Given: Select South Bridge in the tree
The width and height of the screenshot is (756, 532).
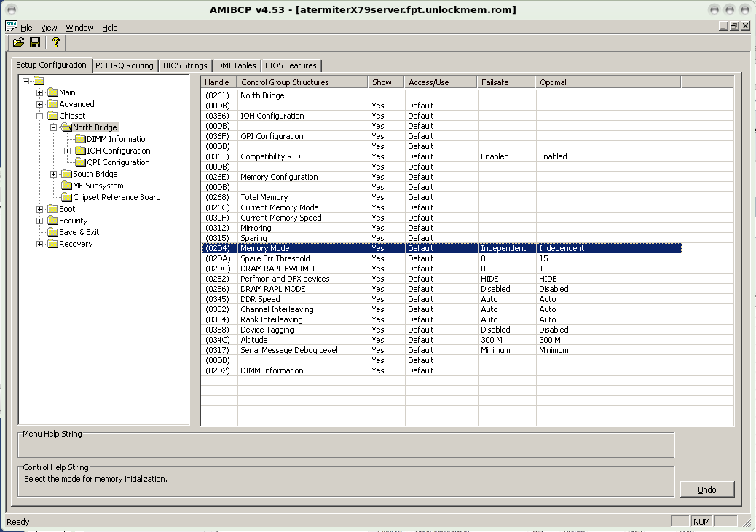Looking at the screenshot, I should pos(95,174).
